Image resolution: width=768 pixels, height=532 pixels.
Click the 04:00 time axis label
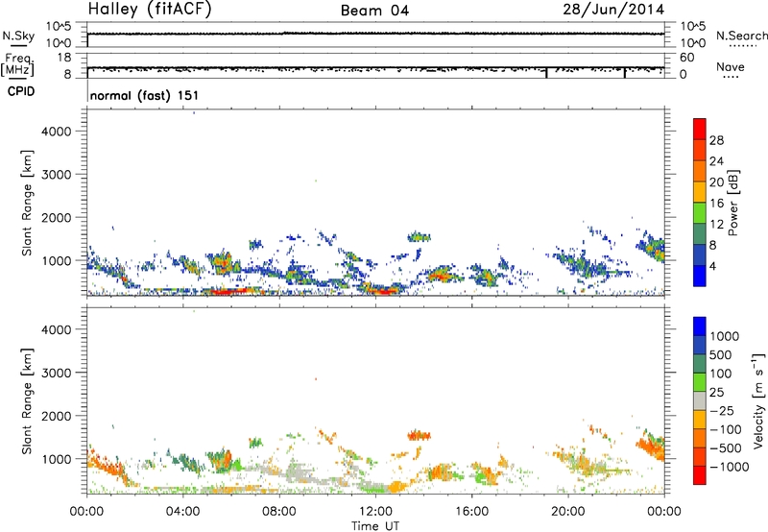pos(182,512)
